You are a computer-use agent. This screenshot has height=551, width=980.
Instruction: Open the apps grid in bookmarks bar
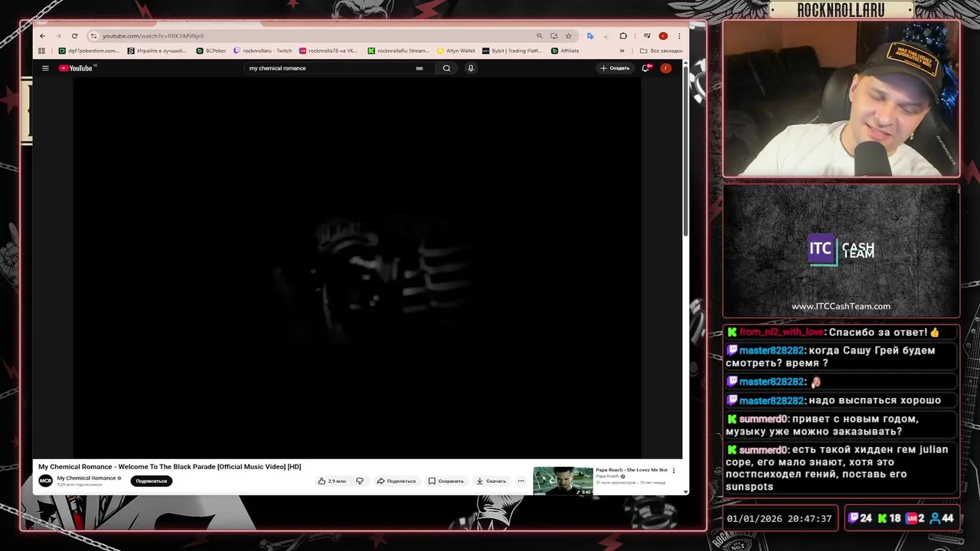pyautogui.click(x=41, y=51)
